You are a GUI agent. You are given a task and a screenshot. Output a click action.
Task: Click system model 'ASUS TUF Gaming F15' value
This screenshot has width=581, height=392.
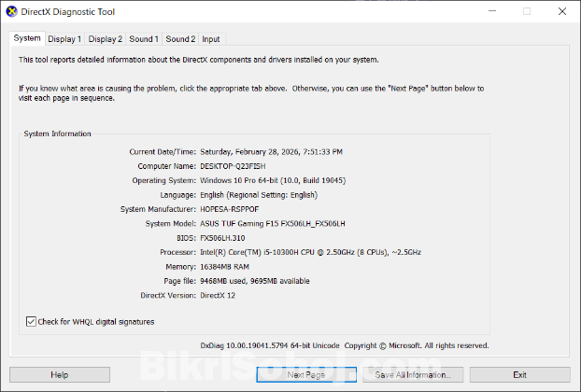pos(239,224)
